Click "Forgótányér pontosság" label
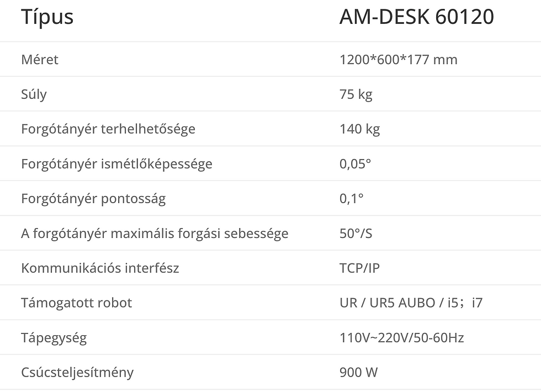The height and width of the screenshot is (392, 541). tap(93, 199)
